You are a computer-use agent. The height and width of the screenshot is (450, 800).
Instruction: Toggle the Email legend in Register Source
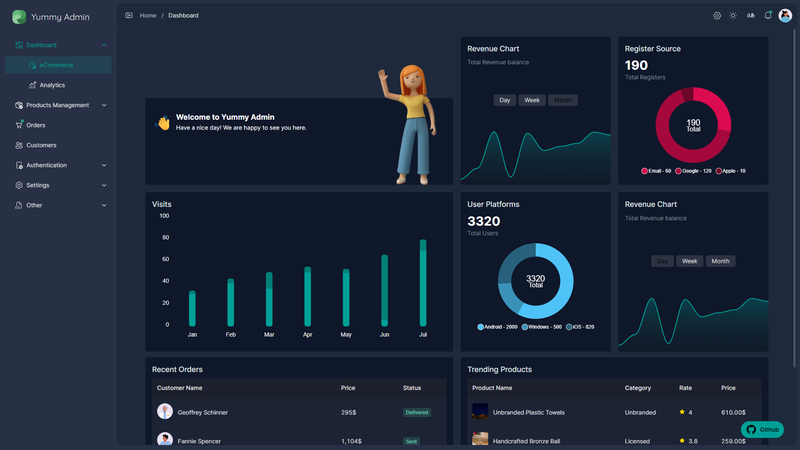[x=656, y=171]
